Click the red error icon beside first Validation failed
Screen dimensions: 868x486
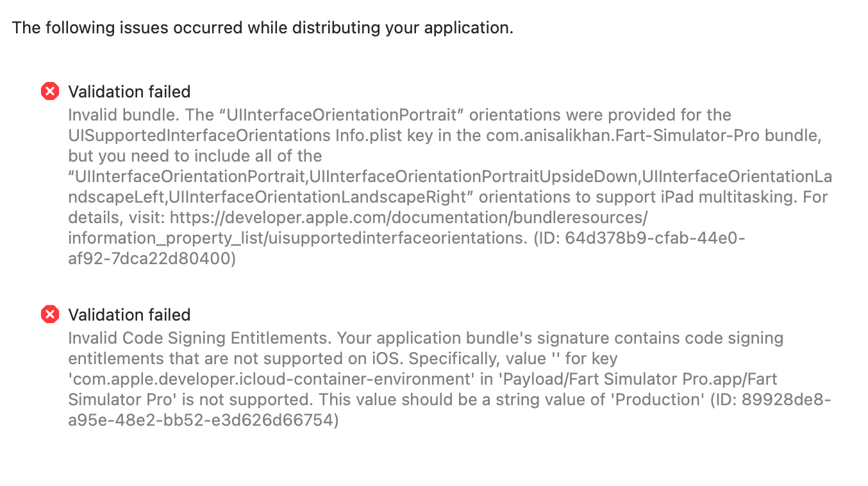pos(50,92)
